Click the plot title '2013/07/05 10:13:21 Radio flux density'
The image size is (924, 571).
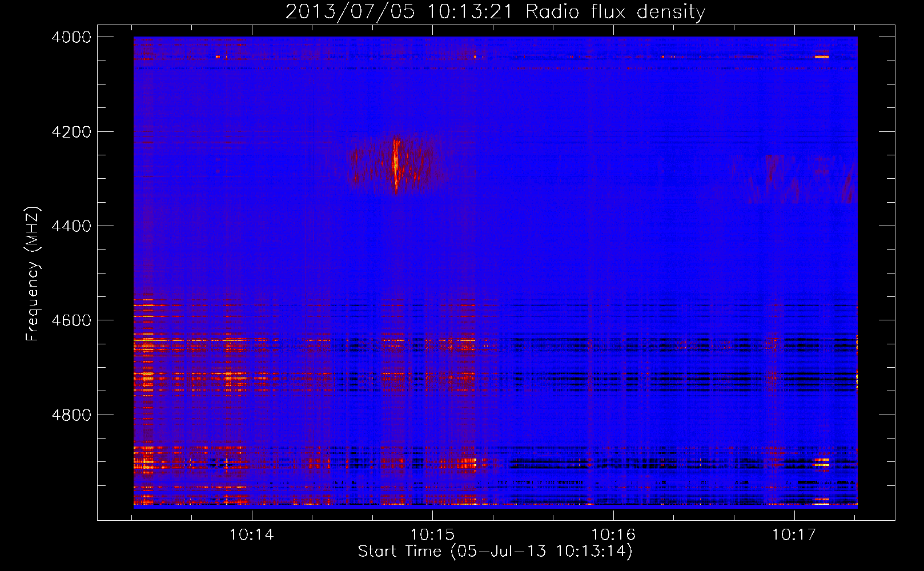coord(495,11)
